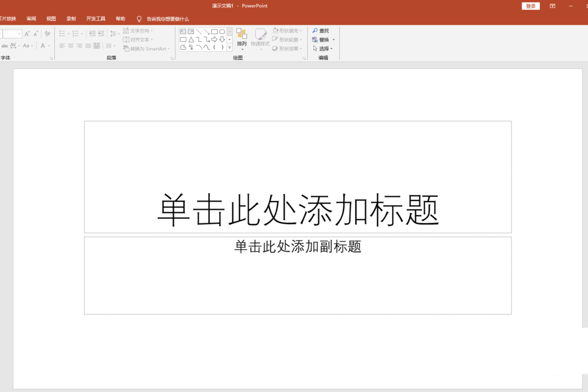Select the Elbow Connector shape
588x392 pixels.
coord(199,39)
